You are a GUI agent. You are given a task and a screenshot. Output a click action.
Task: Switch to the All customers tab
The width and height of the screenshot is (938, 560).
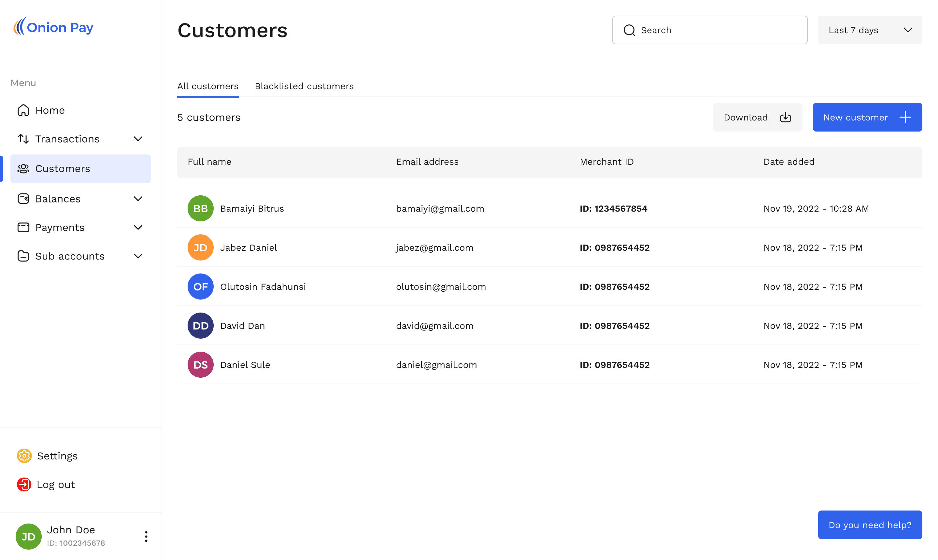(208, 86)
